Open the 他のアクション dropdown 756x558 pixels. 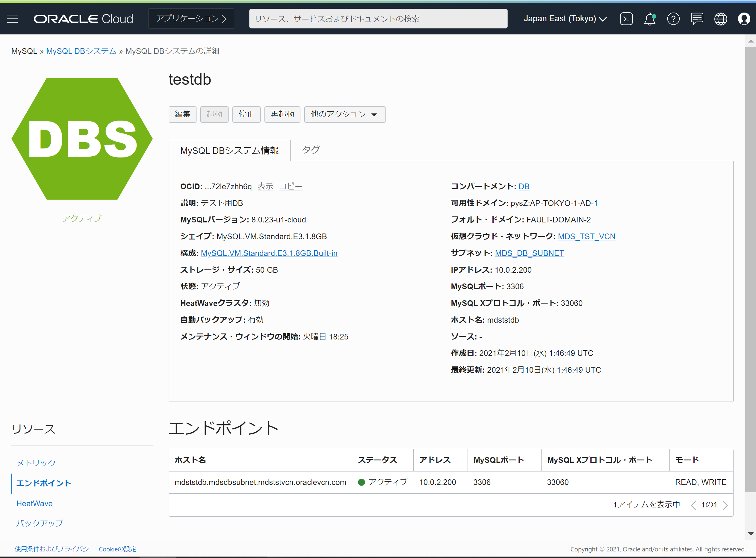point(344,114)
